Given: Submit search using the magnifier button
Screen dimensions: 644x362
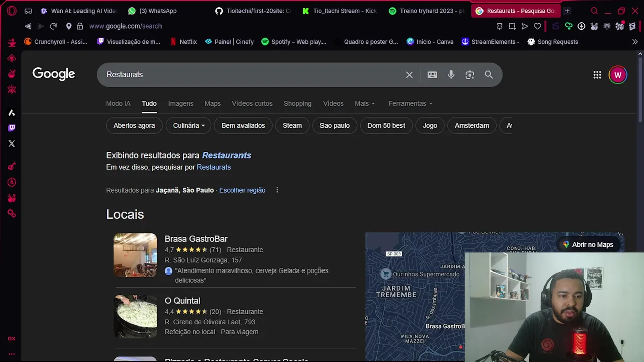Looking at the screenshot, I should click(489, 75).
